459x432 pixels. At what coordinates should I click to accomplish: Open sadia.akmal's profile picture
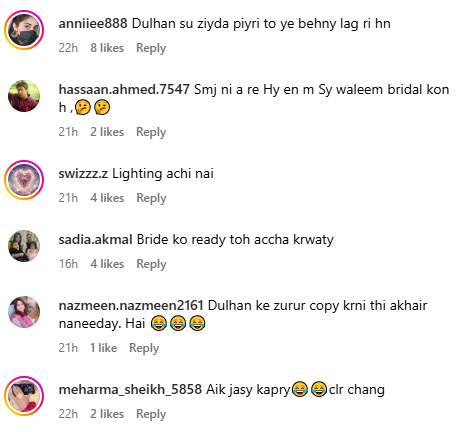point(24,246)
